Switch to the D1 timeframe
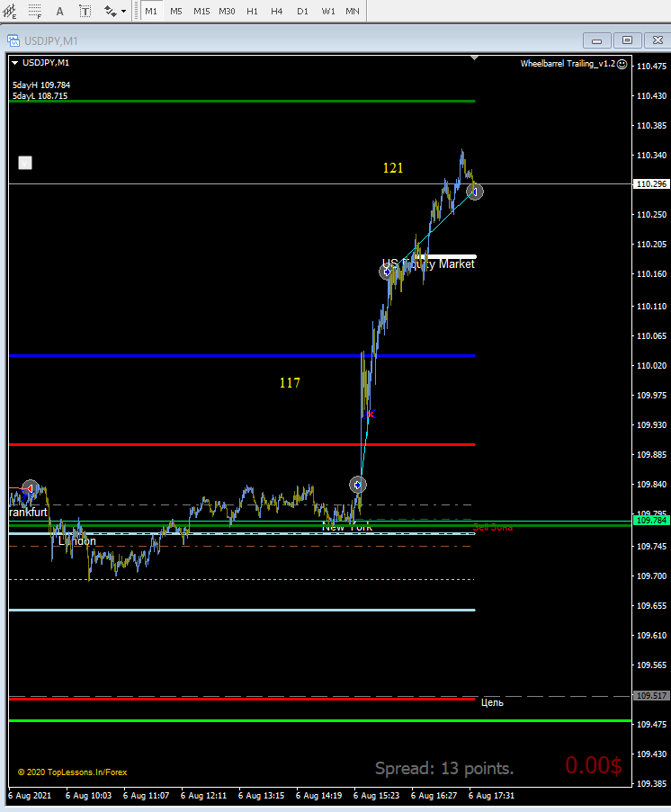Screen dimensions: 671x812 [302, 11]
